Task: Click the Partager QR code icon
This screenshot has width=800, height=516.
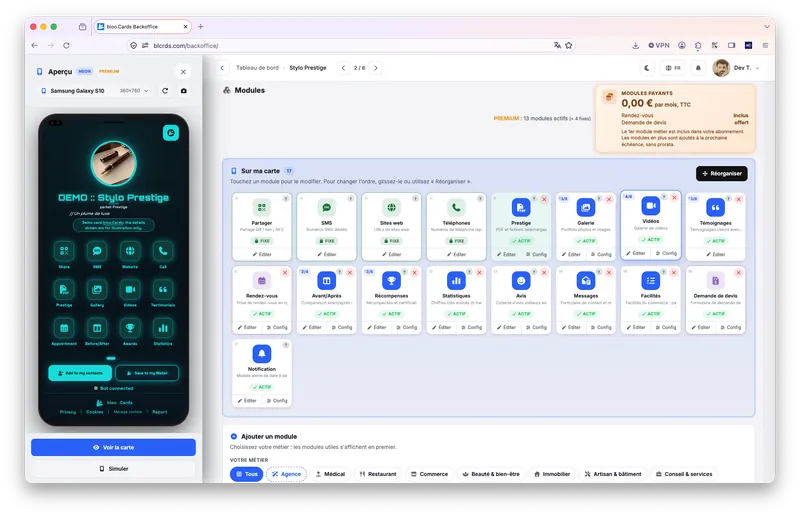Action: click(x=262, y=207)
